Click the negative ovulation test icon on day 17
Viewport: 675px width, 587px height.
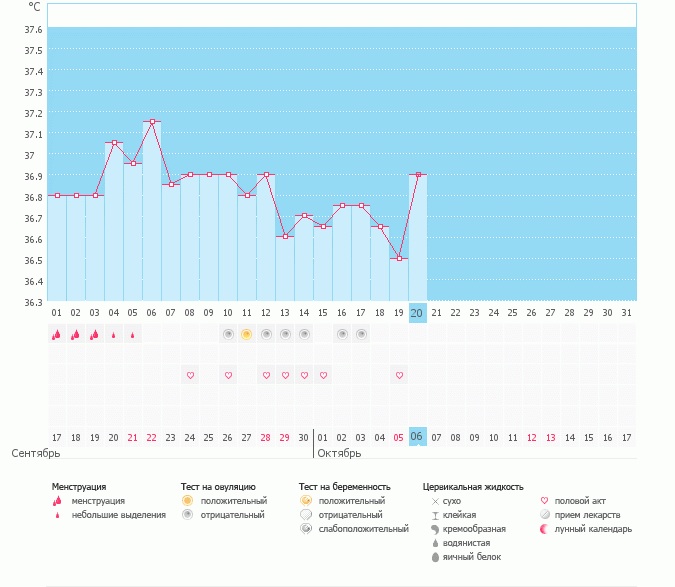[x=361, y=334]
